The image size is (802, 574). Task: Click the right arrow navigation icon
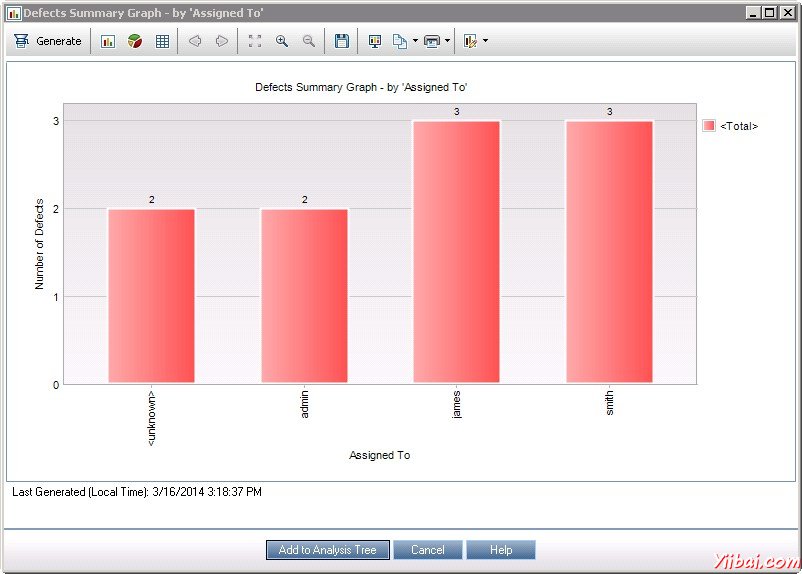(222, 41)
